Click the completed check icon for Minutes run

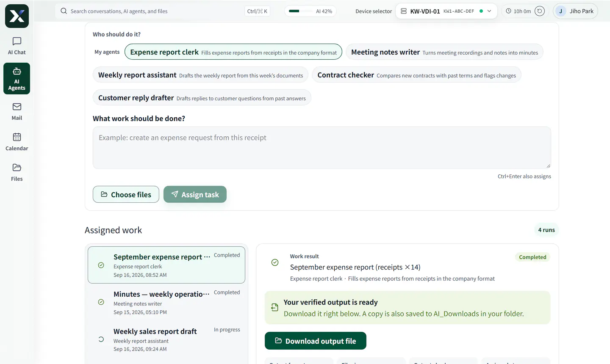pyautogui.click(x=101, y=302)
